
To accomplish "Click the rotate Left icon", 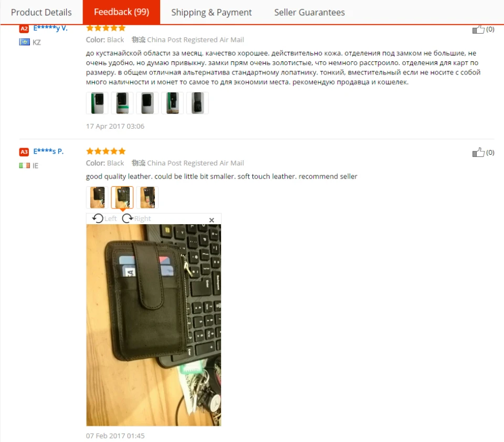I will click(98, 218).
